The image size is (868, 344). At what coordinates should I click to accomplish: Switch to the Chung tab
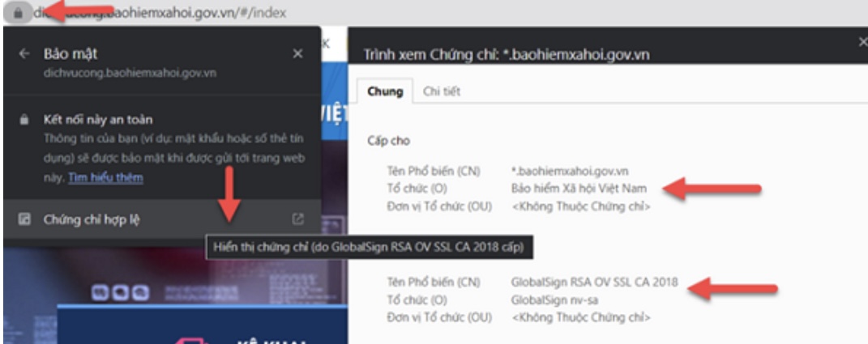coord(385,91)
